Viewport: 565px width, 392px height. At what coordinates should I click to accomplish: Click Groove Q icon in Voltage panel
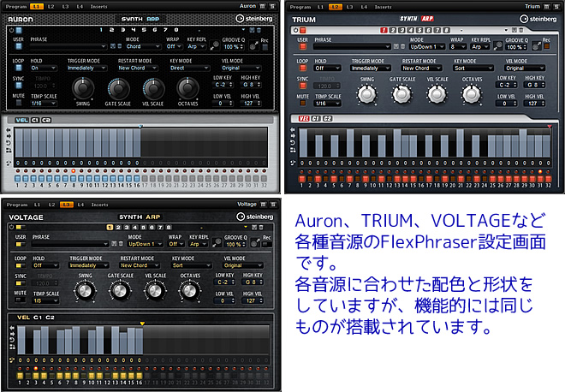point(217,242)
